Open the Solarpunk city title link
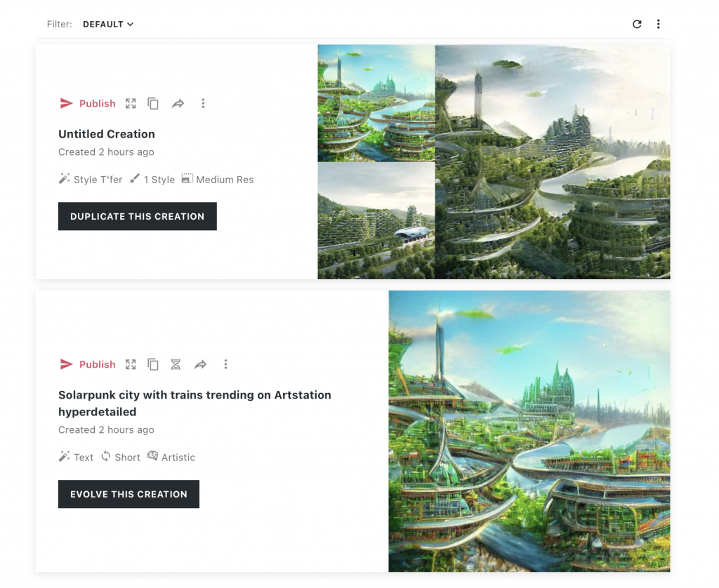 194,403
